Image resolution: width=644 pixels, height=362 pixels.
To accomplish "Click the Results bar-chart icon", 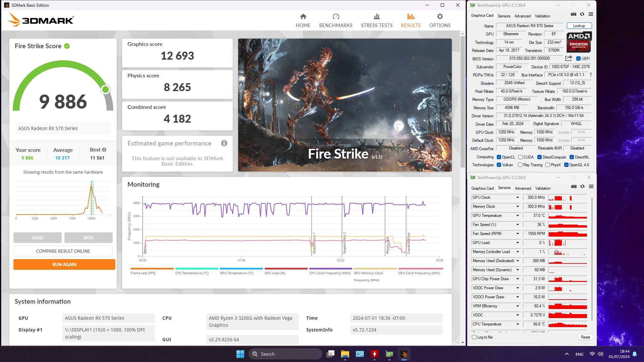I will (411, 16).
